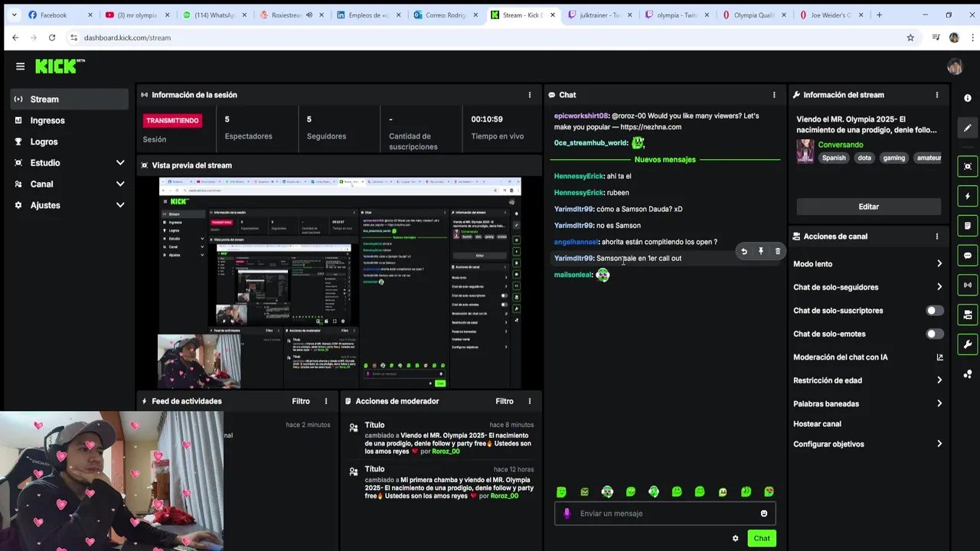The width and height of the screenshot is (980, 551).
Task: Insert the heart-eyes Kick emote
Action: (x=769, y=492)
